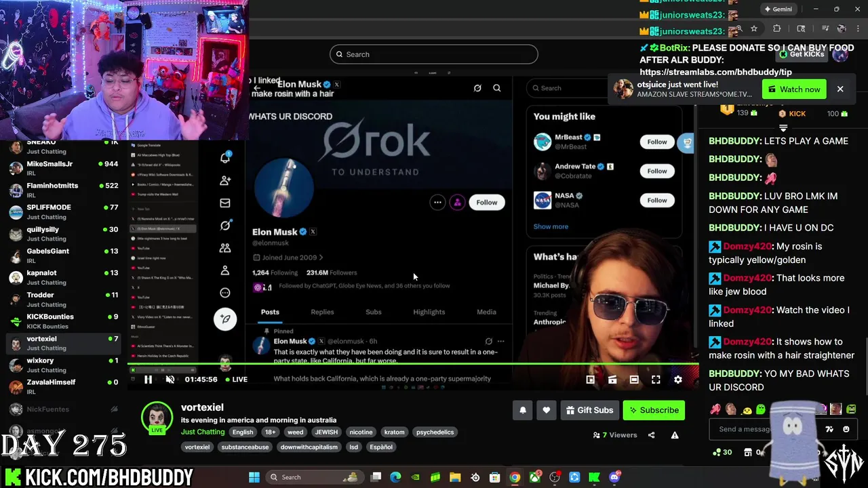Open vortexiel channel avatar
This screenshot has width=868, height=488.
pyautogui.click(x=157, y=417)
